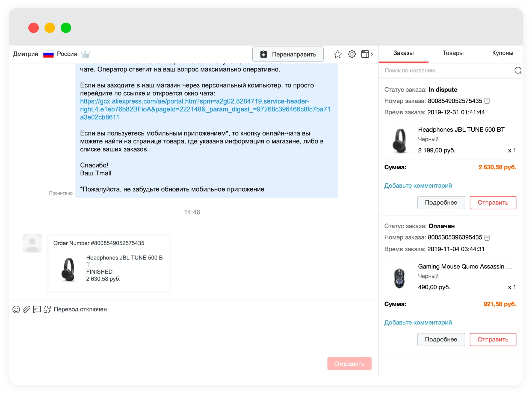532x395 pixels.
Task: Add comment link under 921,58 руб. order
Action: click(x=418, y=323)
